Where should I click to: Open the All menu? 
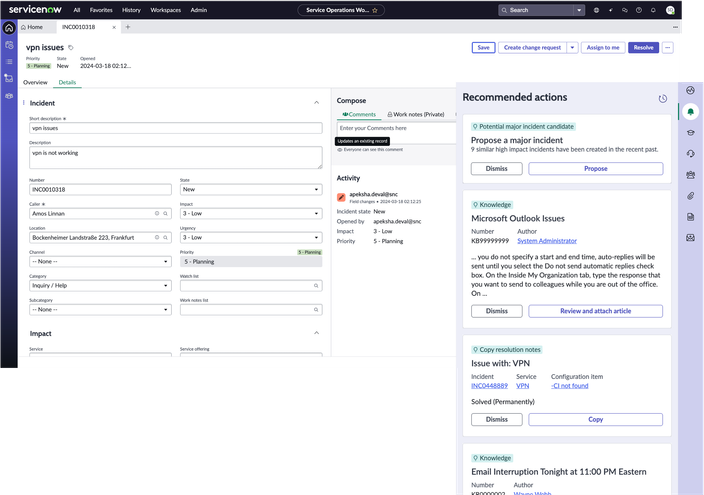point(77,10)
